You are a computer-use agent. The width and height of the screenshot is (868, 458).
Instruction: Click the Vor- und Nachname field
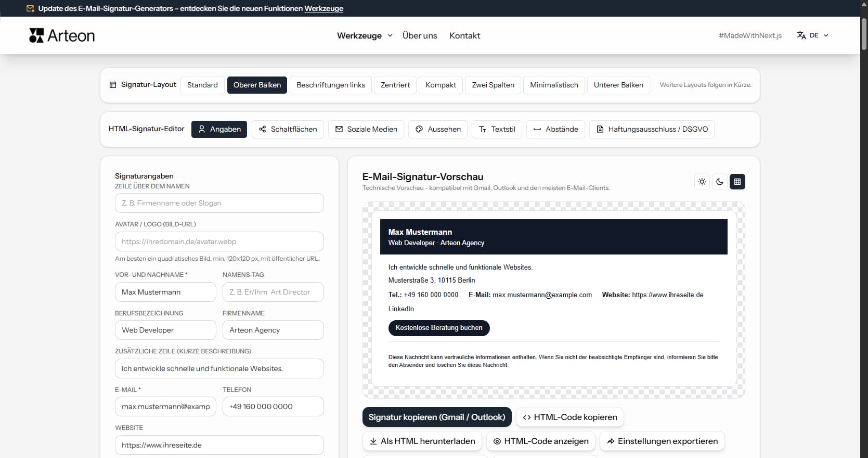click(165, 292)
